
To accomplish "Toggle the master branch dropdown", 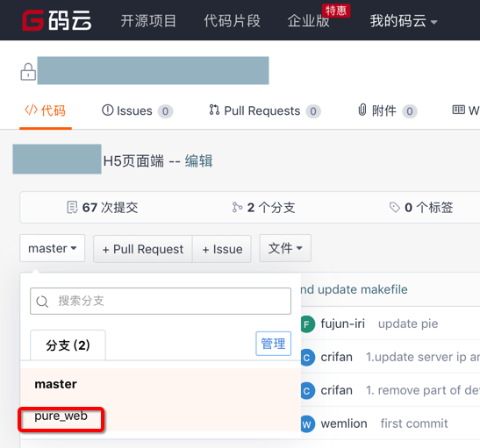I will coord(53,248).
